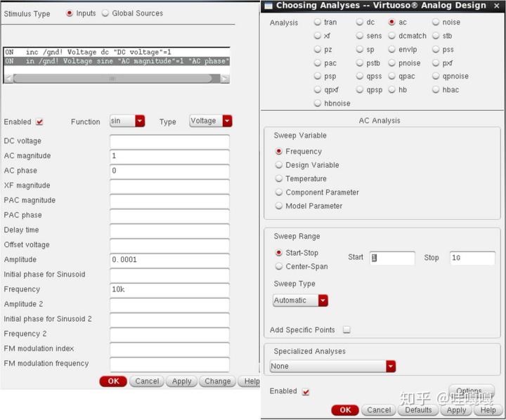Select the pz analysis
Screen dimensions: 506x420
[x=318, y=49]
